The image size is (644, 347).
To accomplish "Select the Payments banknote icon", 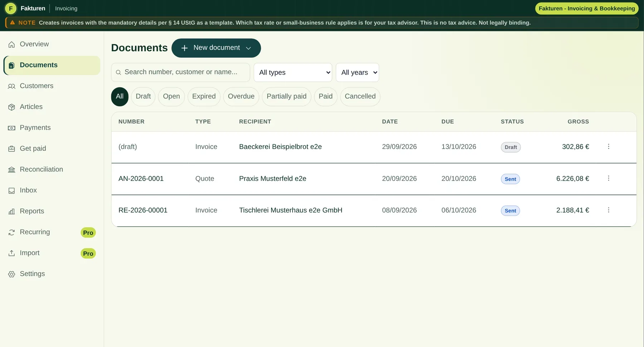I will coord(12,128).
